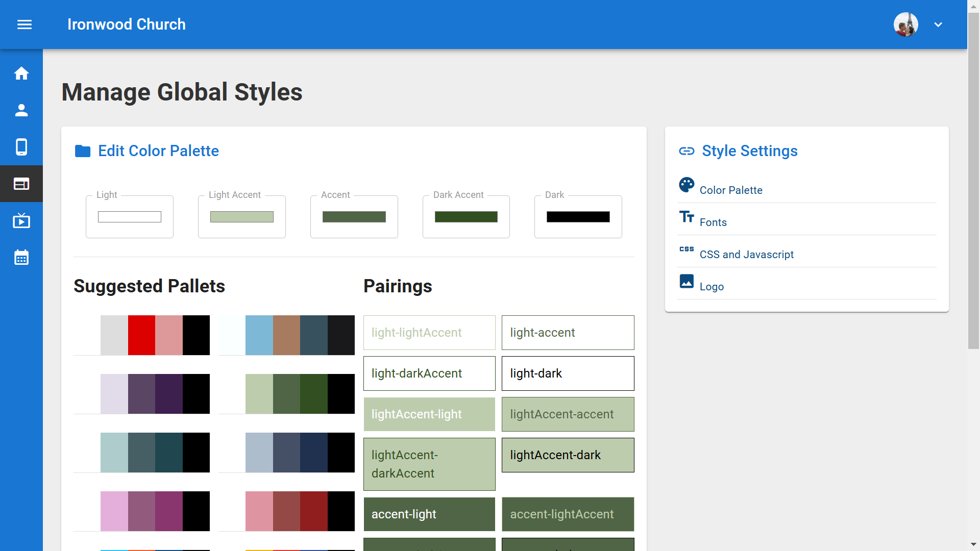Open the Logo style setting
The width and height of the screenshot is (980, 551).
tap(711, 287)
